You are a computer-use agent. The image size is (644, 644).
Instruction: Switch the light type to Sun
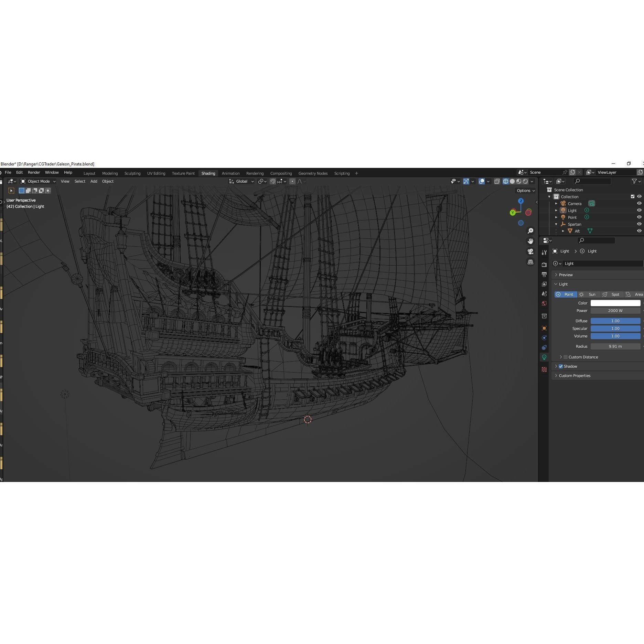[589, 294]
